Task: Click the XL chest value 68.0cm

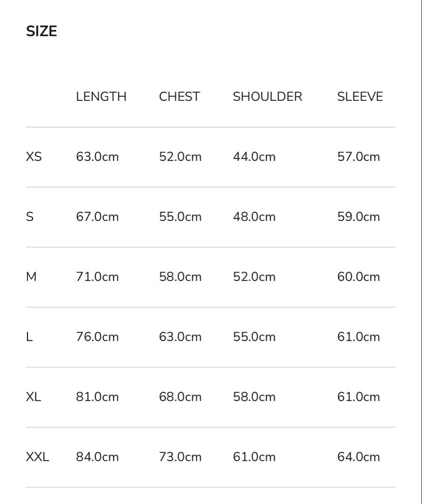Action: tap(180, 397)
